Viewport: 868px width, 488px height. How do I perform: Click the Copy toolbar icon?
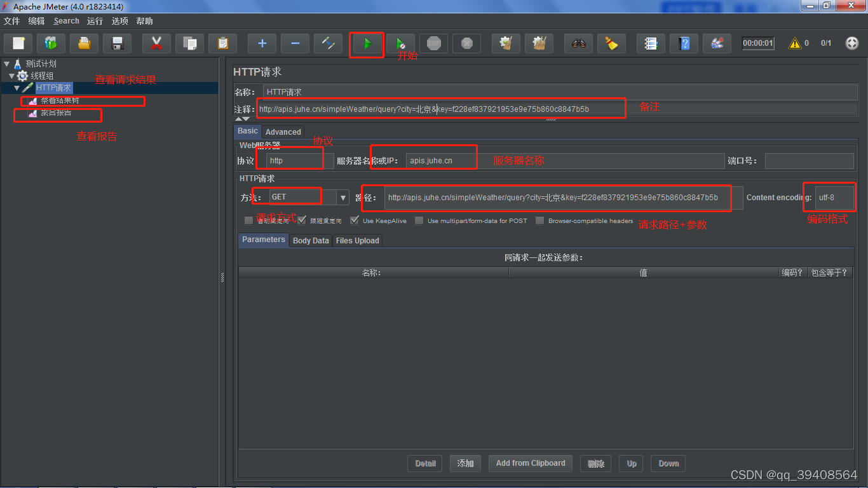click(189, 44)
